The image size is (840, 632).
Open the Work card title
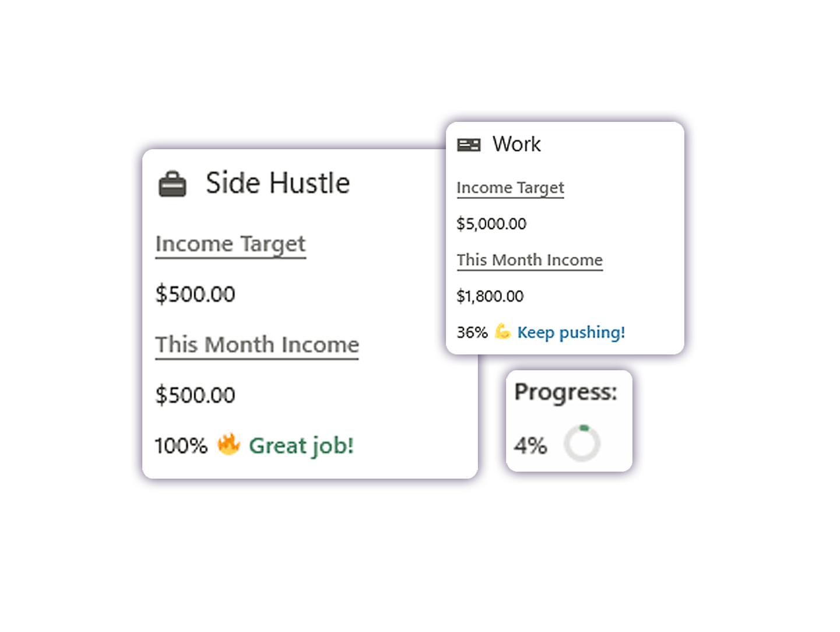pos(516,144)
